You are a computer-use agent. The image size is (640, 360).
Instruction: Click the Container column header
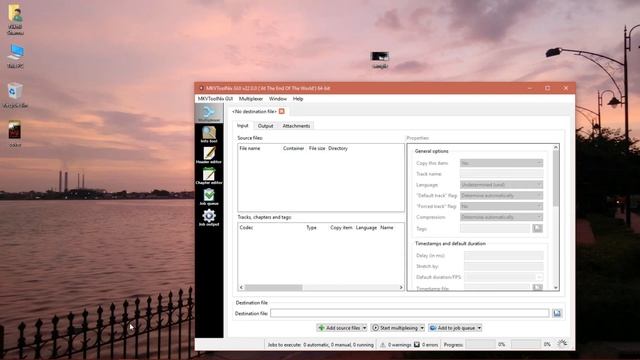click(x=293, y=148)
